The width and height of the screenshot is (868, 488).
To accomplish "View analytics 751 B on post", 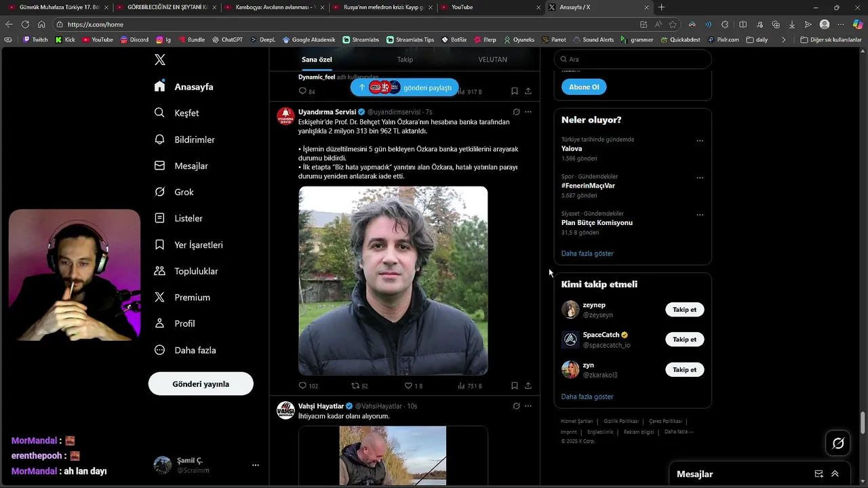I will click(470, 386).
